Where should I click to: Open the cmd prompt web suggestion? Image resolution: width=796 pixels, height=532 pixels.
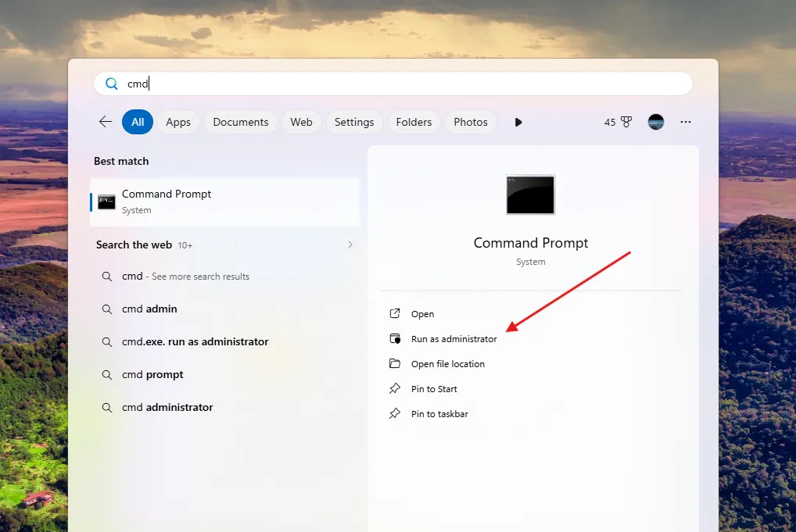pyautogui.click(x=224, y=375)
